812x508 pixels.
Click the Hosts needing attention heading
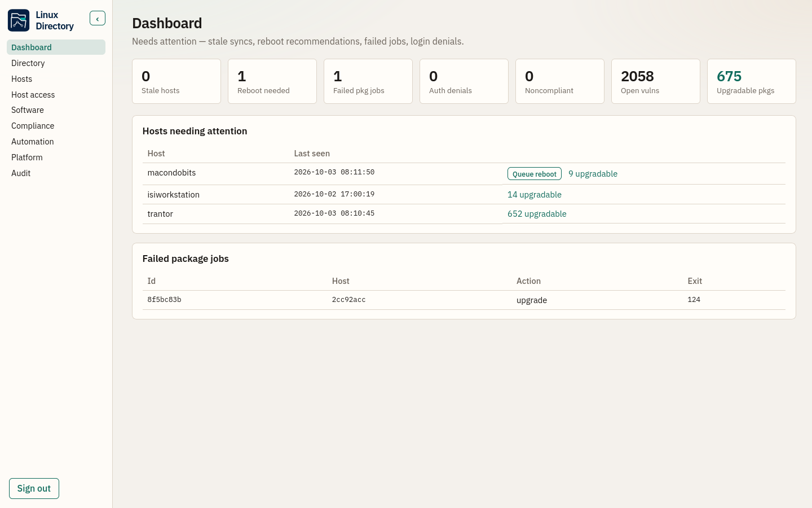[195, 131]
